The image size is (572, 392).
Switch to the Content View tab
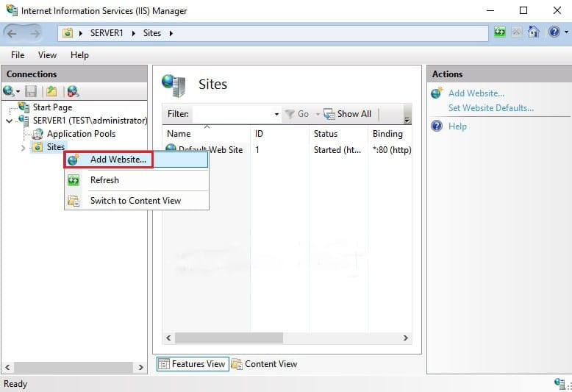click(265, 364)
